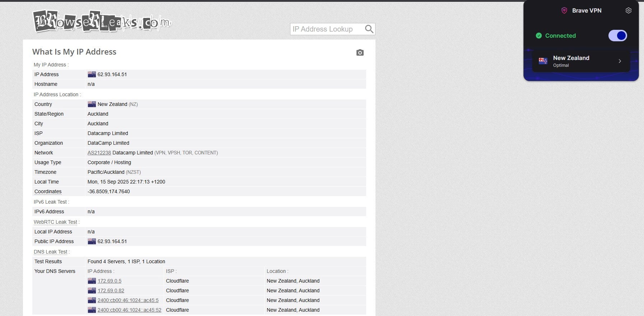Open the WebRTC Leak Test link
Viewport: 644px width, 316px height.
[55, 222]
